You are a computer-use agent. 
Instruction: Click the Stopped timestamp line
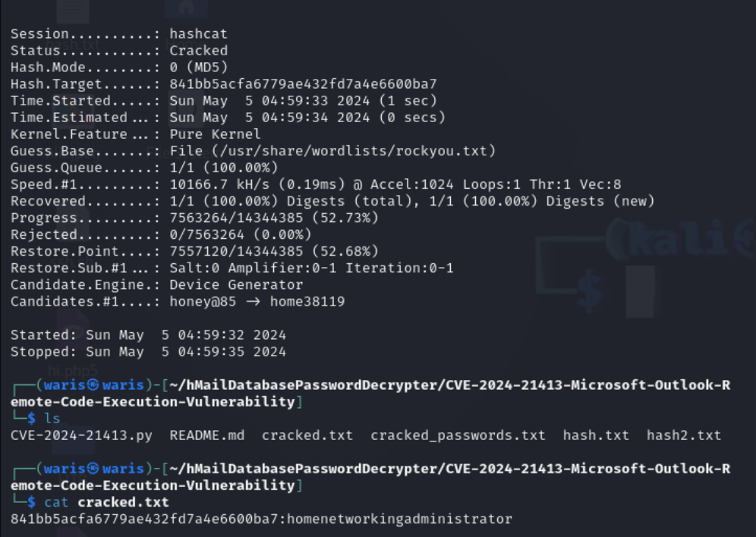click(x=148, y=352)
